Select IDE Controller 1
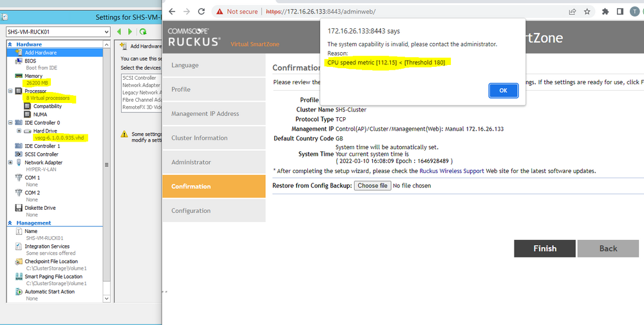Image resolution: width=644 pixels, height=325 pixels. (43, 146)
